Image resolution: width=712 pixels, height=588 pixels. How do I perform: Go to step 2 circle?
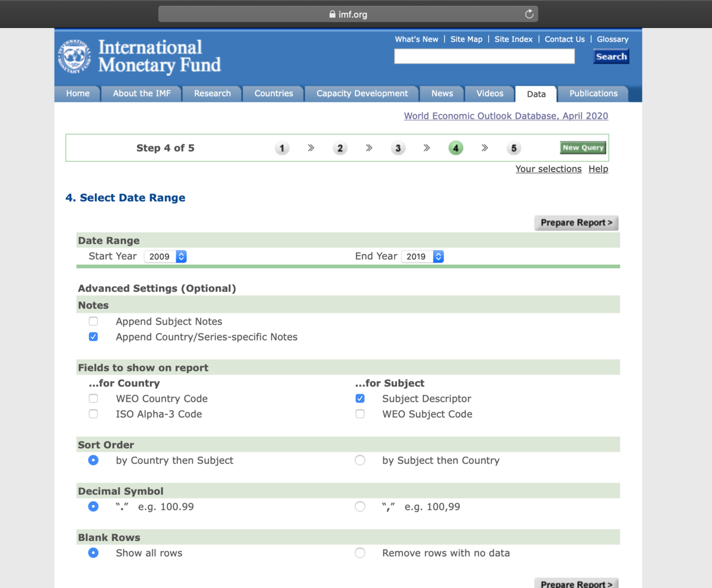[340, 148]
